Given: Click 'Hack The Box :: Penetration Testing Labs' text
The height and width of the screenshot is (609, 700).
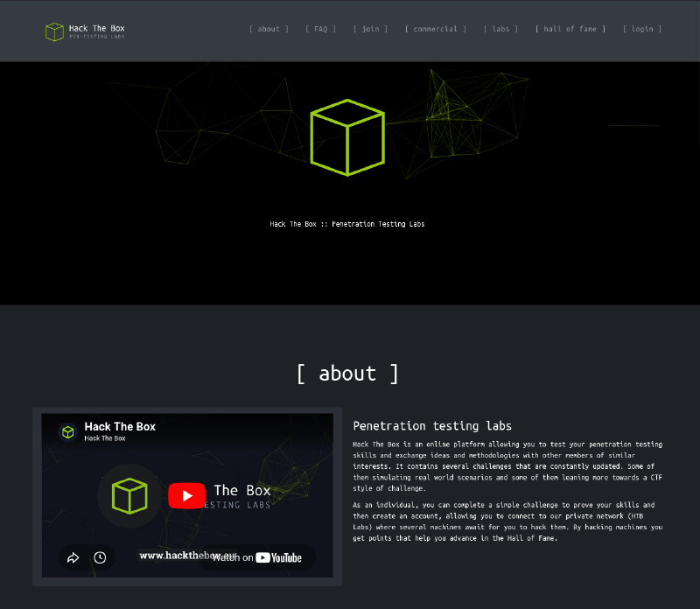Looking at the screenshot, I should point(346,224).
